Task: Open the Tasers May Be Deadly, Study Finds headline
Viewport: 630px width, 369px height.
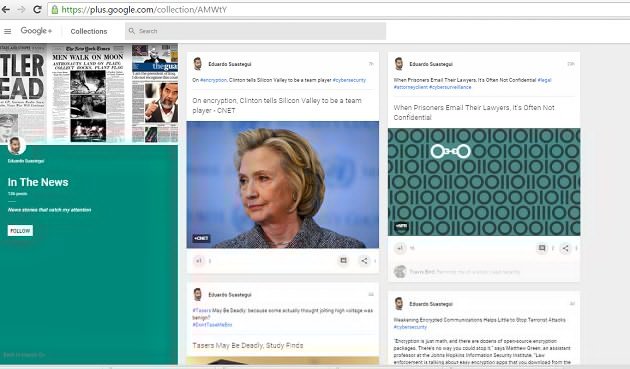Action: point(248,345)
